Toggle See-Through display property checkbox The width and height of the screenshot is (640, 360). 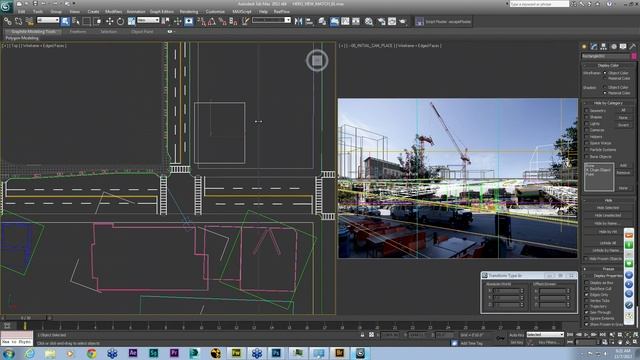click(x=587, y=312)
